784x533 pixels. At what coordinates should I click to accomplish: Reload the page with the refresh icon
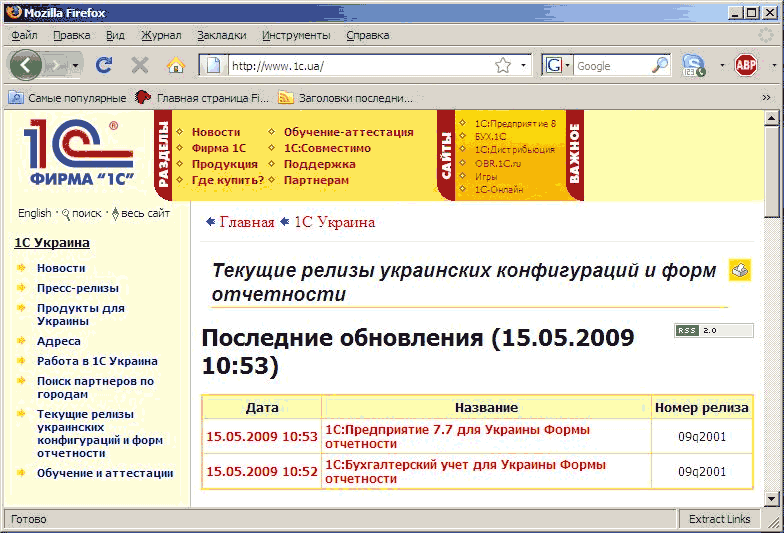click(104, 66)
